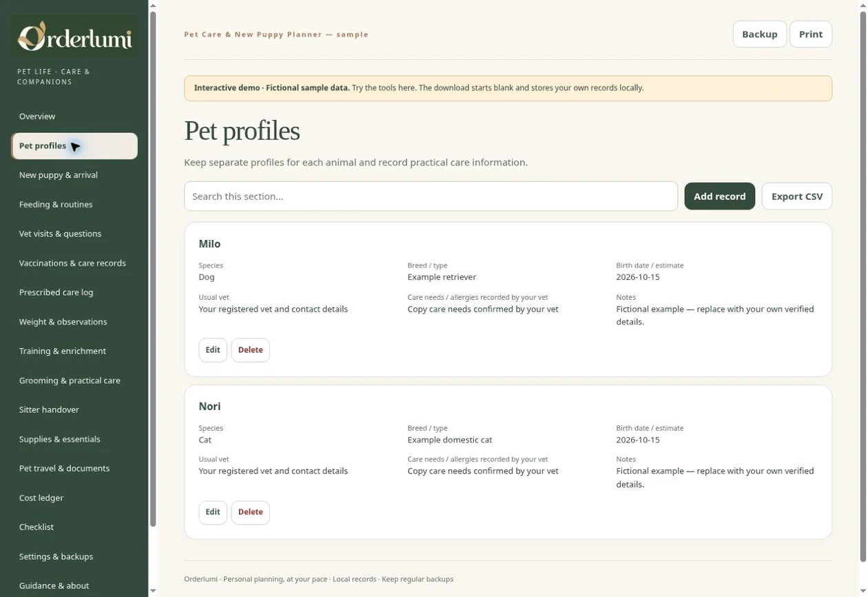The width and height of the screenshot is (868, 597).
Task: Click the Milo card heading
Action: [x=209, y=244]
